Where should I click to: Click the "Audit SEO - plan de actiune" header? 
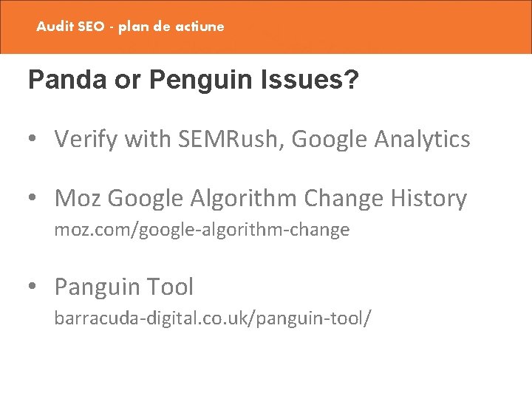[x=130, y=27]
